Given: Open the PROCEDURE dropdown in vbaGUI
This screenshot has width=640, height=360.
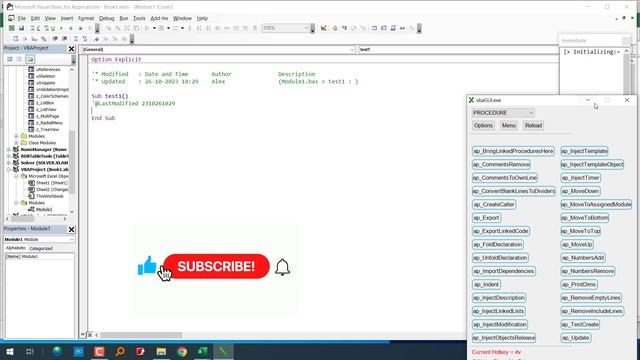Looking at the screenshot, I should [503, 113].
